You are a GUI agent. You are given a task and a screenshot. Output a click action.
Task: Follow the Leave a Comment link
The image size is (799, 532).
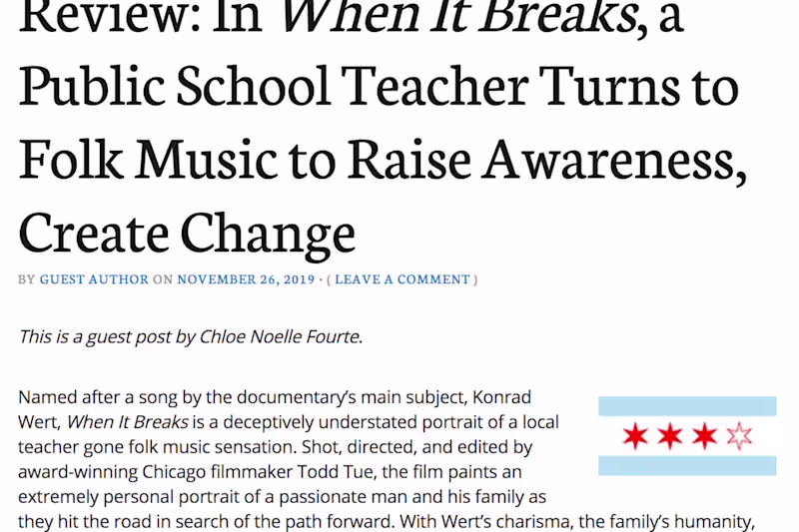[x=405, y=279]
